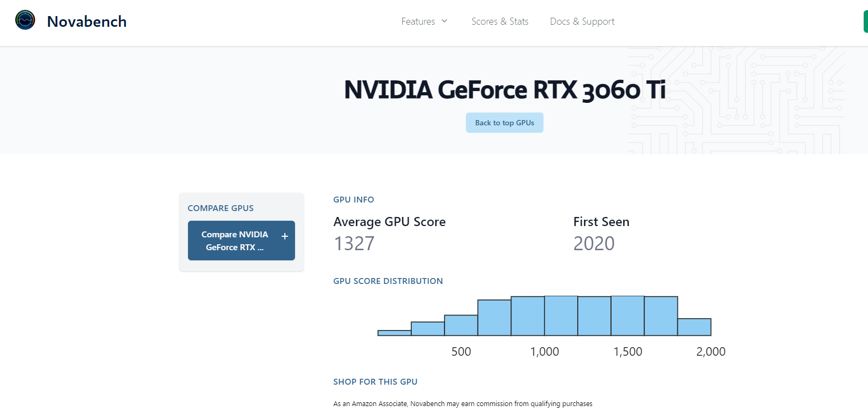Click the SHOP FOR THIS GPU label
The width and height of the screenshot is (868, 420).
(375, 382)
